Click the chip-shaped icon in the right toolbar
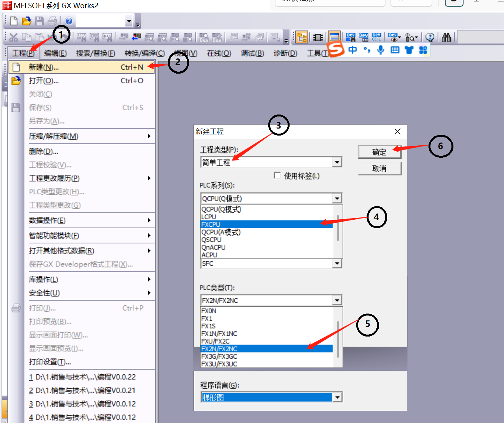This screenshot has width=504, height=423. click(318, 37)
